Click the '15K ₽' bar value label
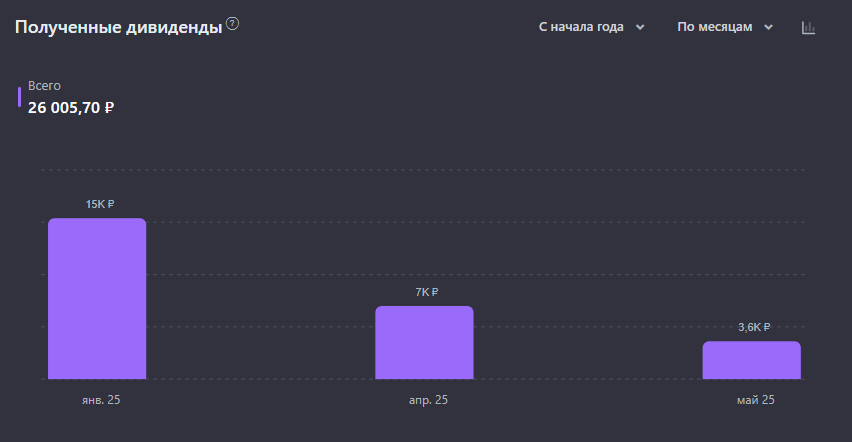Screen dimensions: 852x442 click(100, 204)
